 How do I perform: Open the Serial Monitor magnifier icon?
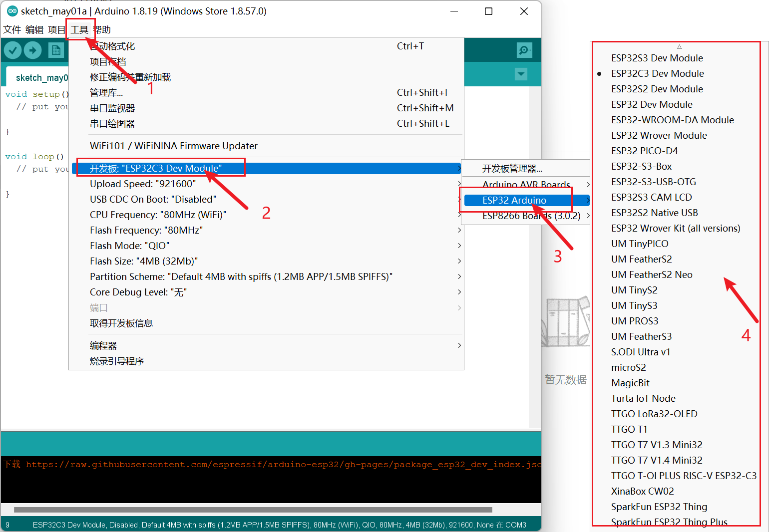[x=524, y=50]
